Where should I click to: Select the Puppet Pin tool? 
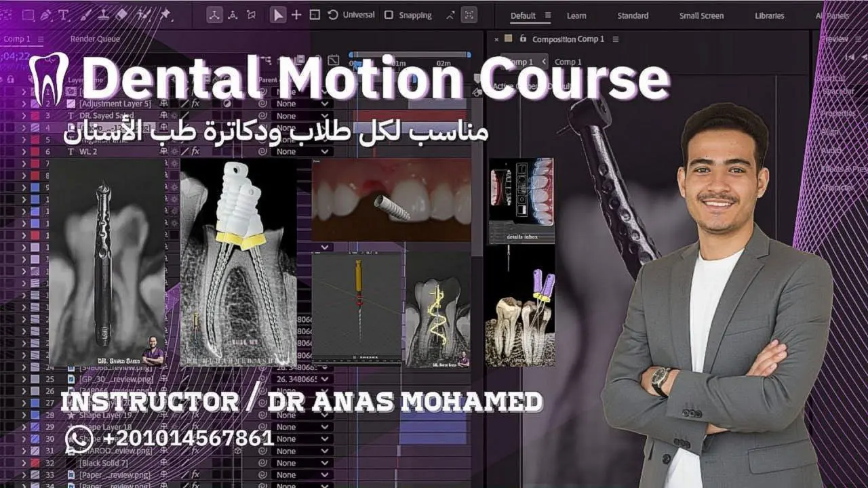(x=164, y=14)
